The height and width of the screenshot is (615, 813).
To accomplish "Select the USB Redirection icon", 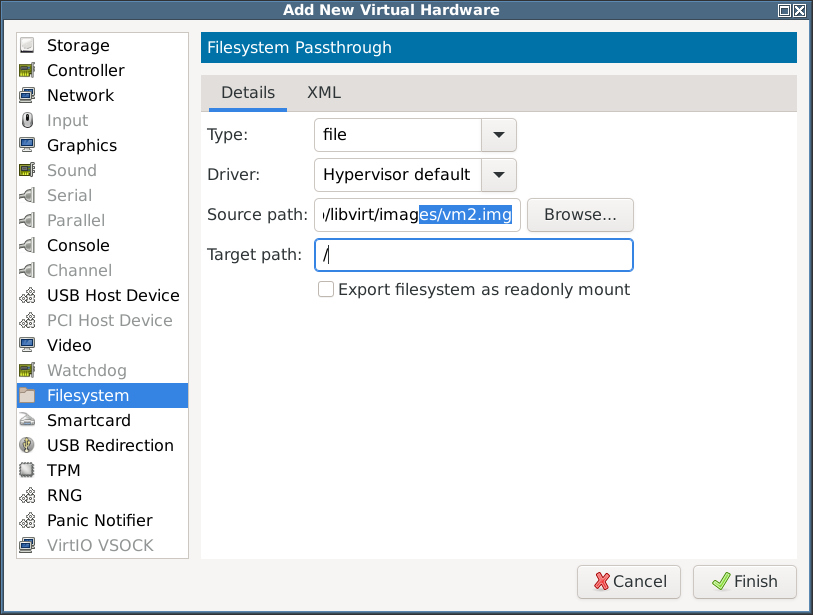I will (x=27, y=445).
